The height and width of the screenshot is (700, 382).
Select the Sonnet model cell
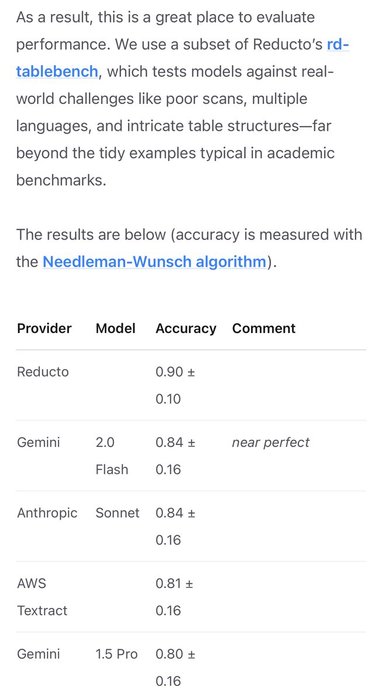117,513
